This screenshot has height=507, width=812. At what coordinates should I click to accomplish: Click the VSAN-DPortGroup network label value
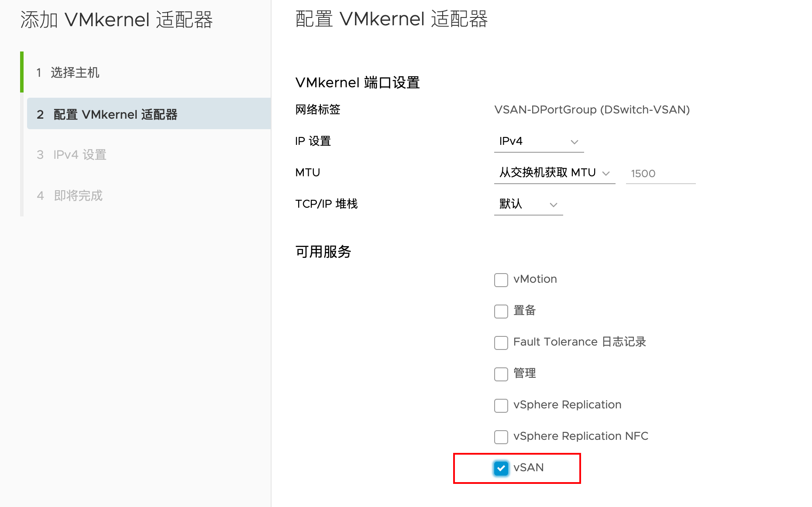tap(592, 110)
